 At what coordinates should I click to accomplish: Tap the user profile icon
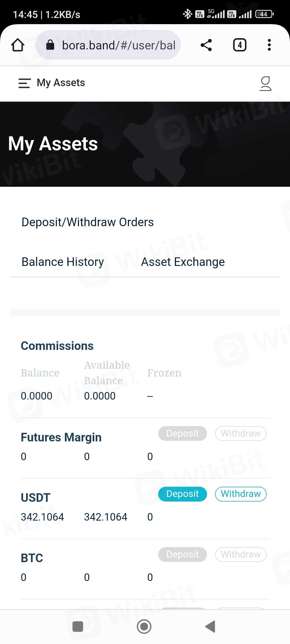[x=265, y=83]
